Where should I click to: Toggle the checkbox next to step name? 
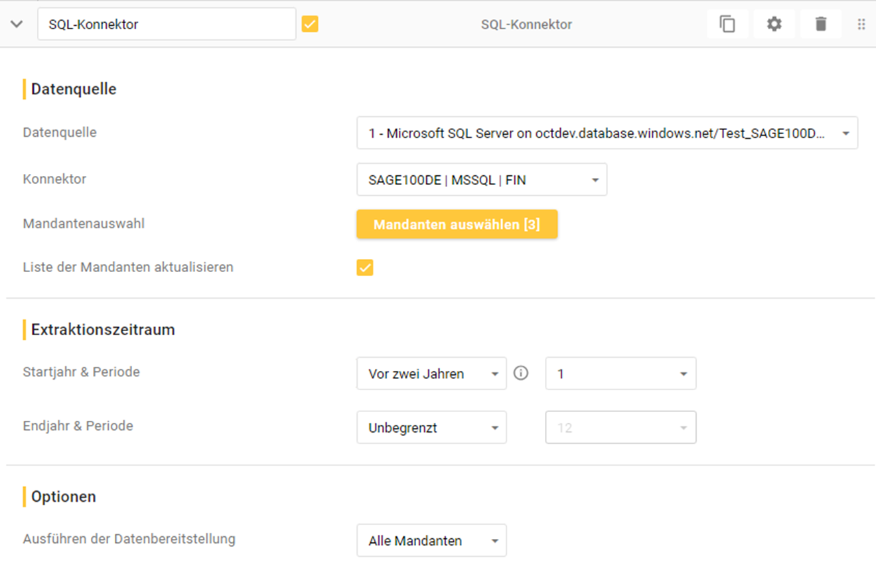310,25
